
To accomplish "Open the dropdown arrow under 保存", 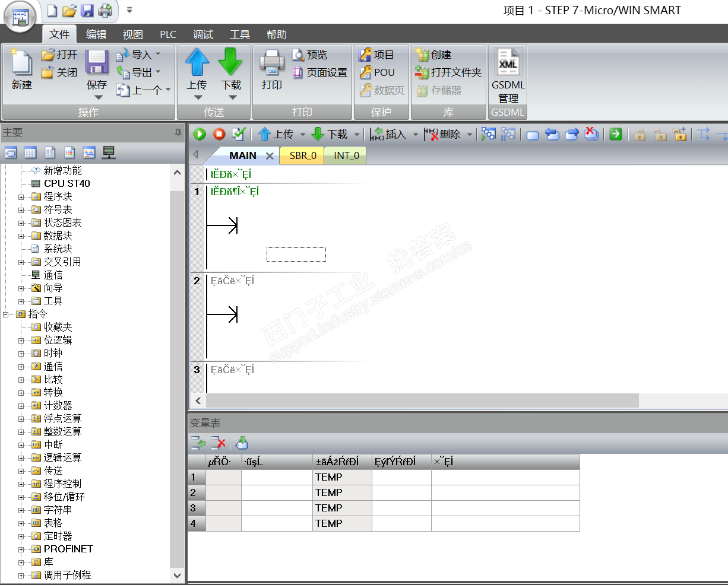I will [x=98, y=98].
